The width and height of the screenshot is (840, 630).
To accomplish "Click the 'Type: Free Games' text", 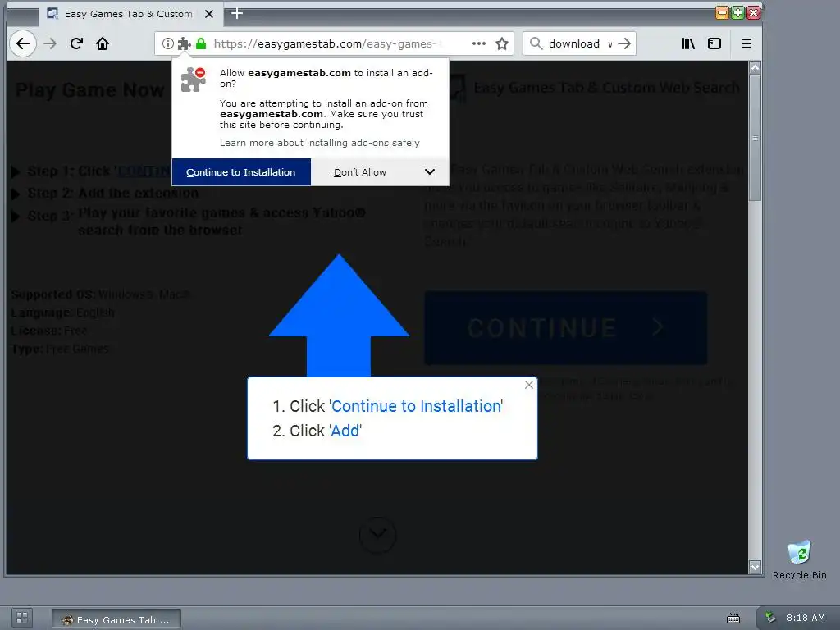I will 59,349.
